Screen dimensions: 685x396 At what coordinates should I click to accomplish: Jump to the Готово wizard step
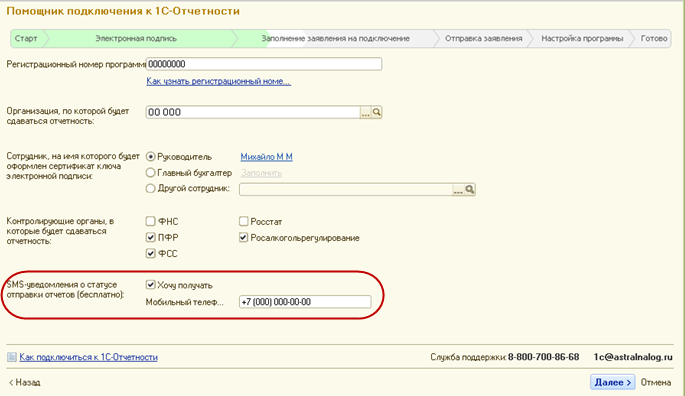click(x=654, y=38)
